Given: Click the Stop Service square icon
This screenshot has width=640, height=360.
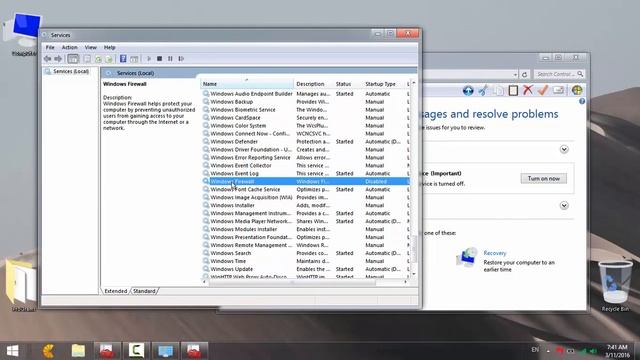Looking at the screenshot, I should [160, 59].
